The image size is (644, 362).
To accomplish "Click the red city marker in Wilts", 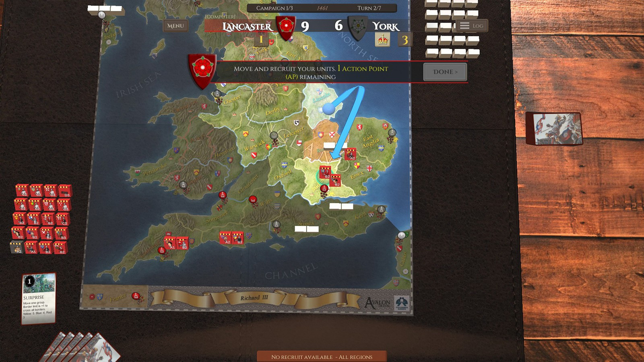I will tap(253, 199).
